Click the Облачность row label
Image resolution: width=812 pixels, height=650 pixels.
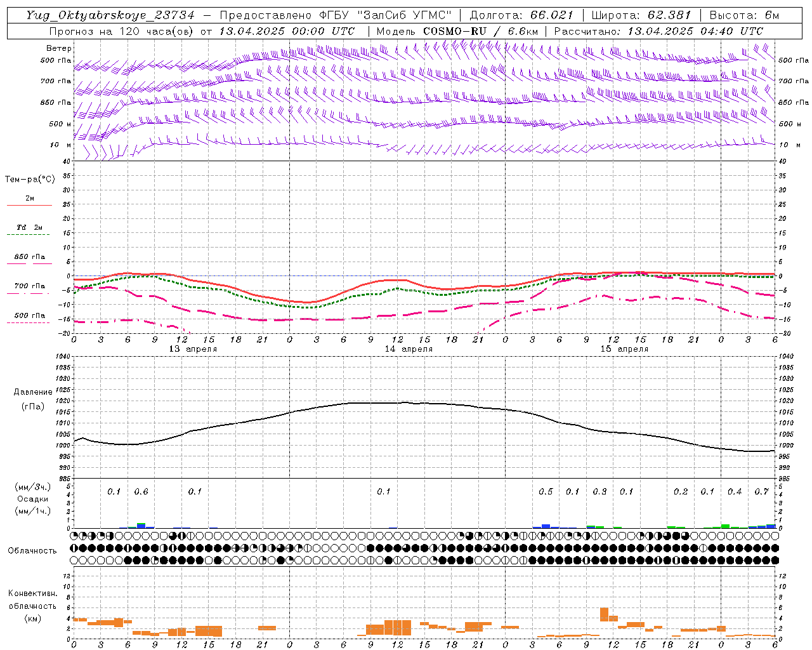[x=32, y=550]
